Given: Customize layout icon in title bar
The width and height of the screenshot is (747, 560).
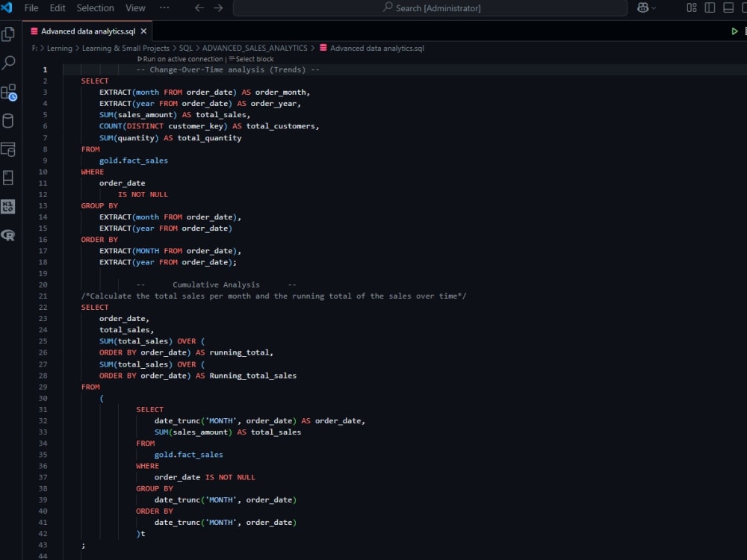Looking at the screenshot, I should [692, 7].
